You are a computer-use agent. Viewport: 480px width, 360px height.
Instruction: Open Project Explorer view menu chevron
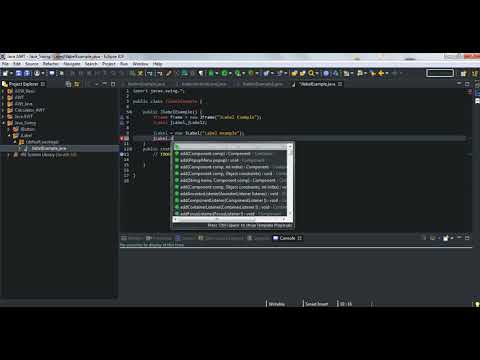[x=97, y=84]
